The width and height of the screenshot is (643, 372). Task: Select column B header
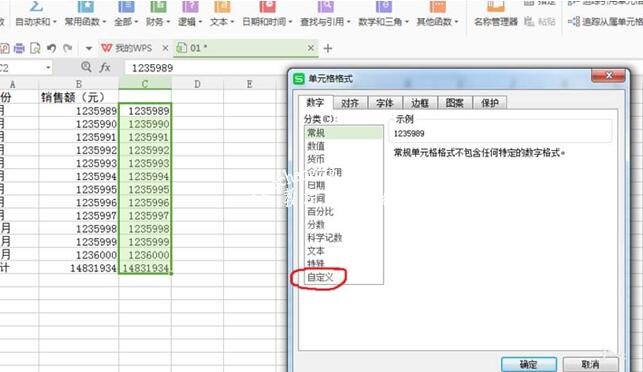pos(79,84)
